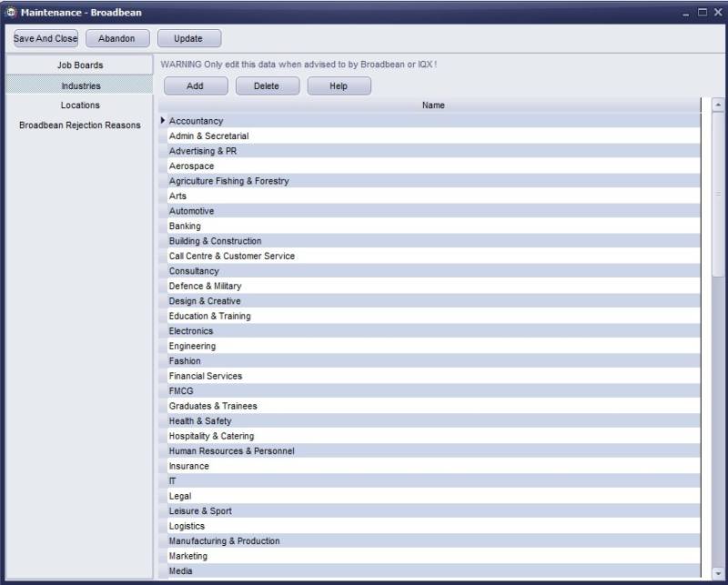
Task: Select the Graduates & Trainees row
Action: pos(434,406)
